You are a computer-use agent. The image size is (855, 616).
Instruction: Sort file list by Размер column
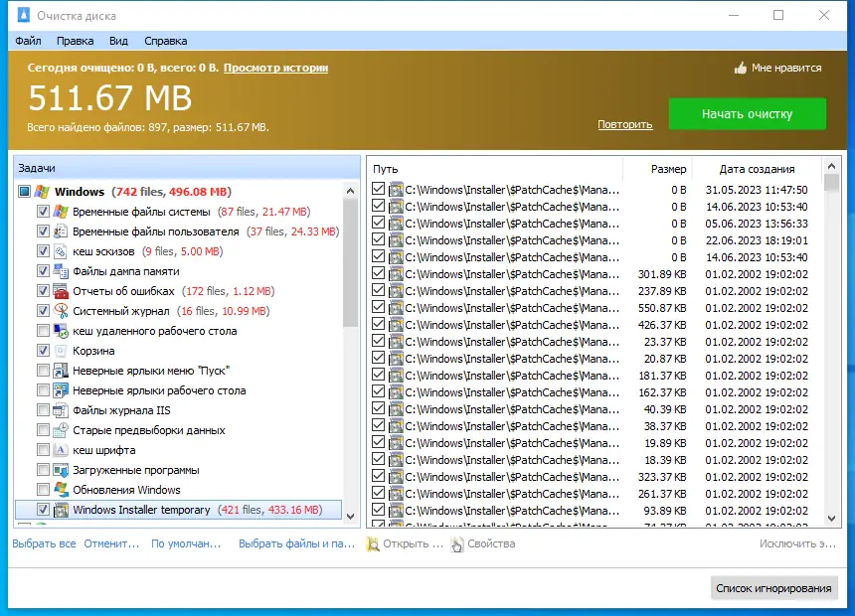(x=658, y=169)
